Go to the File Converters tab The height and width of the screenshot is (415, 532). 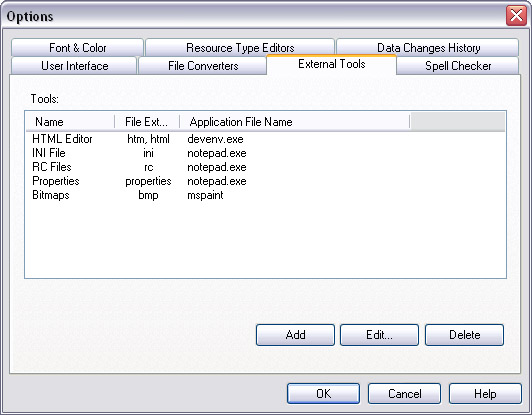203,65
